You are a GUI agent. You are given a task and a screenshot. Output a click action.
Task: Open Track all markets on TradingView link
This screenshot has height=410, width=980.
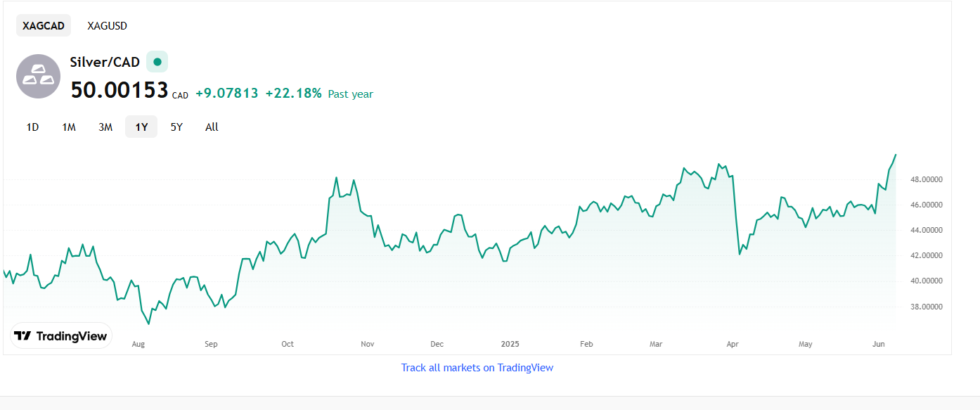pos(477,367)
